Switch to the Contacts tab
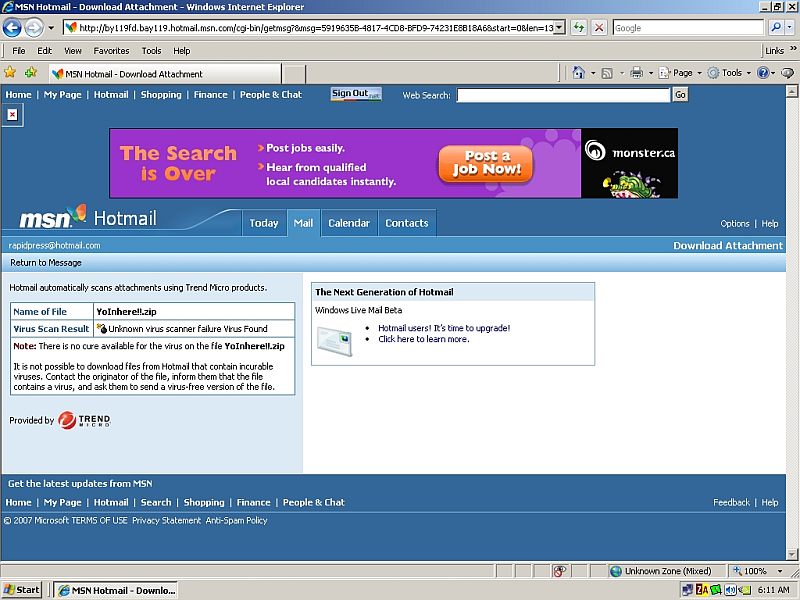 [407, 223]
